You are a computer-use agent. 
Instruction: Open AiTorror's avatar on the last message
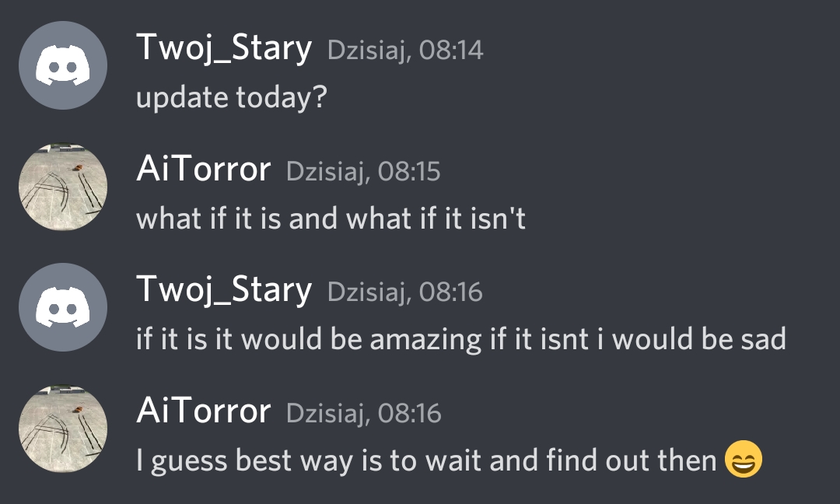[x=63, y=429]
